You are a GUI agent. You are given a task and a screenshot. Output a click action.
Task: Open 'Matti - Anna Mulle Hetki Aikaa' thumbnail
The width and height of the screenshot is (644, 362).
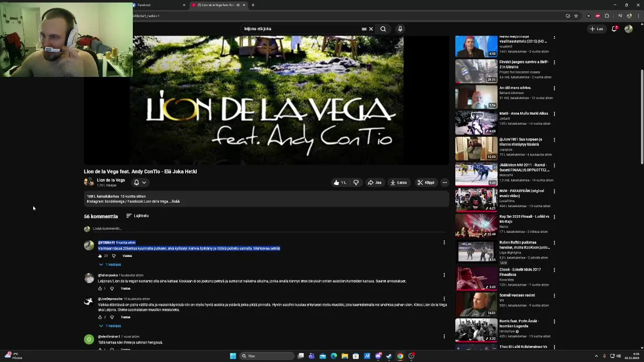[x=476, y=123]
